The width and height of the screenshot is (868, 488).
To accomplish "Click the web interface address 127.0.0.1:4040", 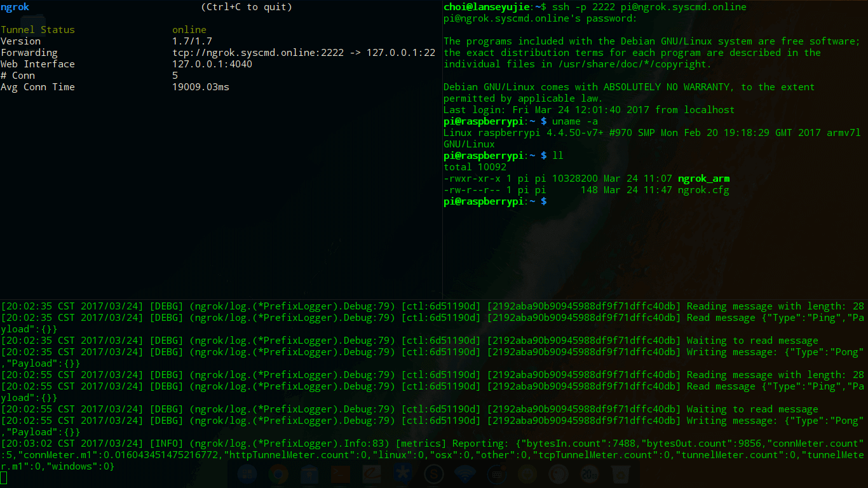I will point(212,64).
